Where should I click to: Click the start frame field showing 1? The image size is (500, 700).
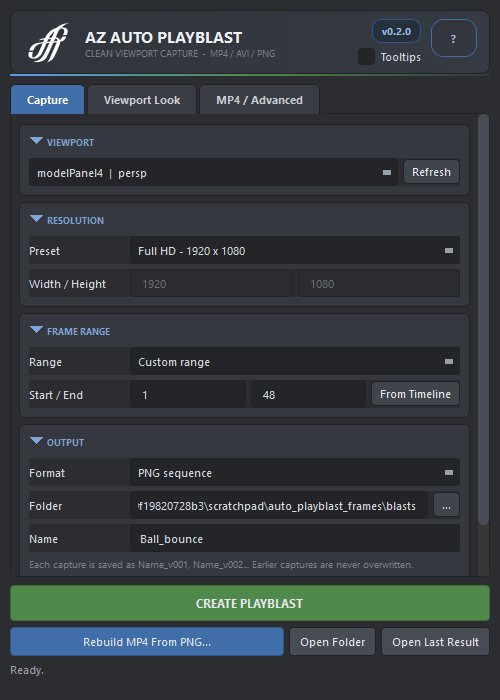[x=188, y=395]
